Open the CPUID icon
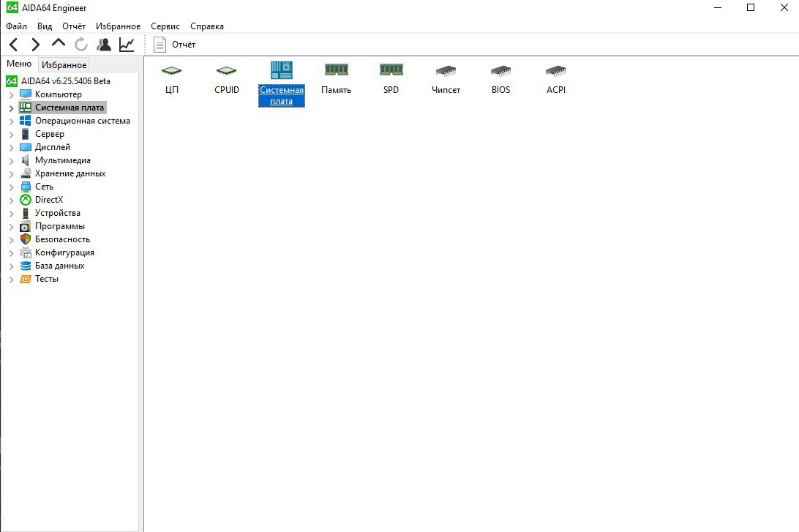This screenshot has height=532, width=799. (227, 78)
